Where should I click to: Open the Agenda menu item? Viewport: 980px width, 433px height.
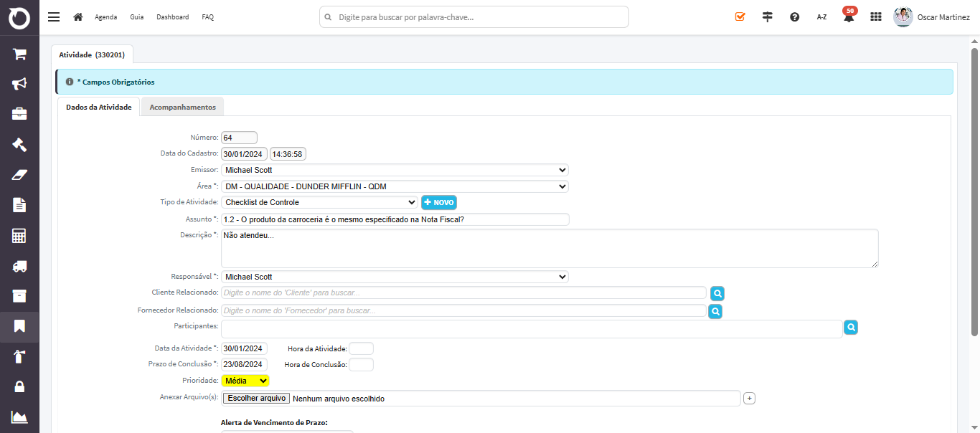[106, 16]
